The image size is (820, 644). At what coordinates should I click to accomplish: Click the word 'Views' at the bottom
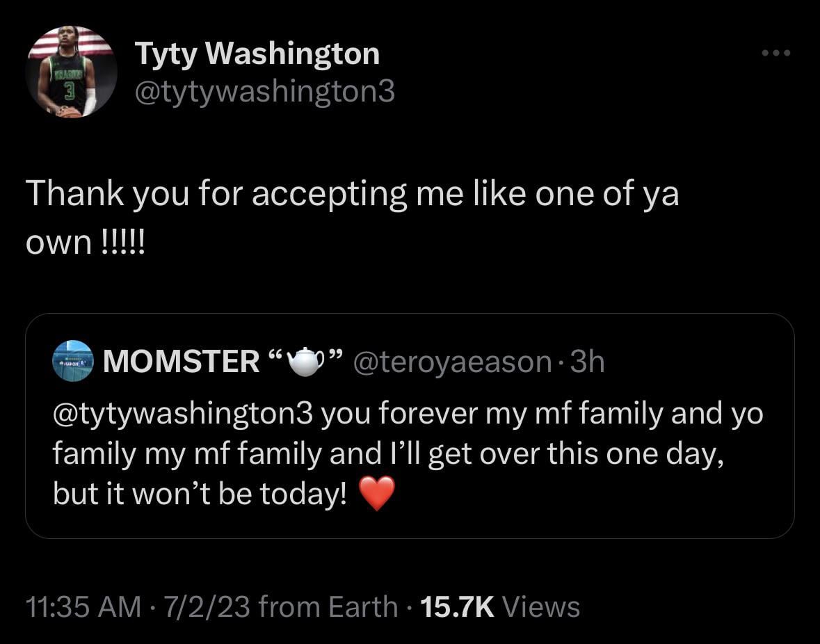pos(540,606)
